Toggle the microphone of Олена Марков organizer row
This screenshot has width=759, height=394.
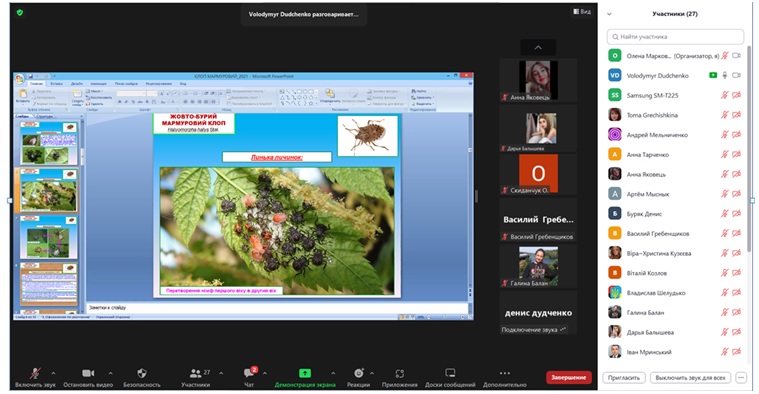coord(725,56)
